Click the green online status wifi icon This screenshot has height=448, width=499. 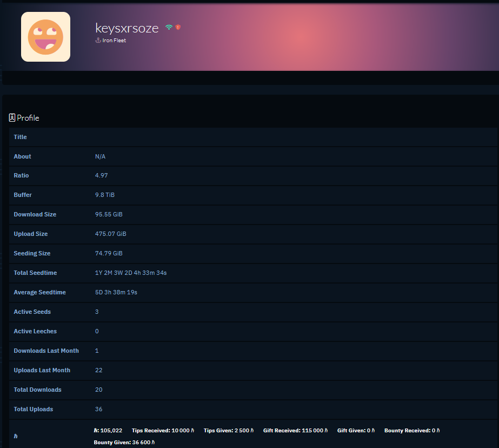point(169,27)
